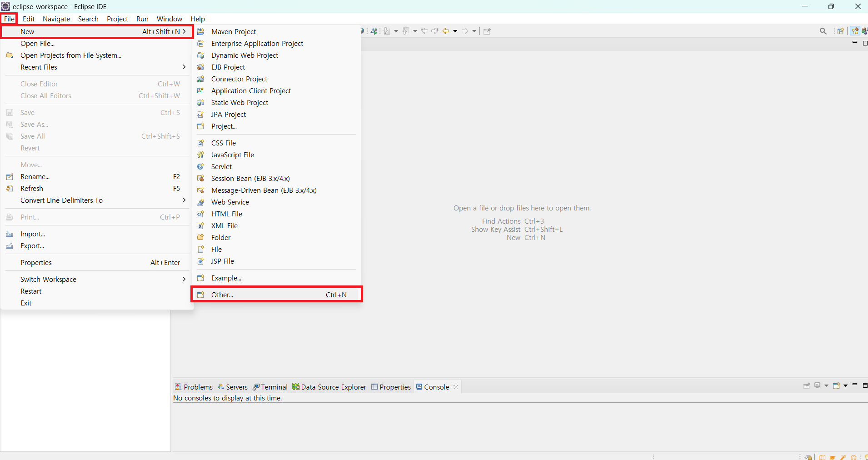This screenshot has width=868, height=460.
Task: Switch to the Properties tab
Action: pyautogui.click(x=391, y=387)
